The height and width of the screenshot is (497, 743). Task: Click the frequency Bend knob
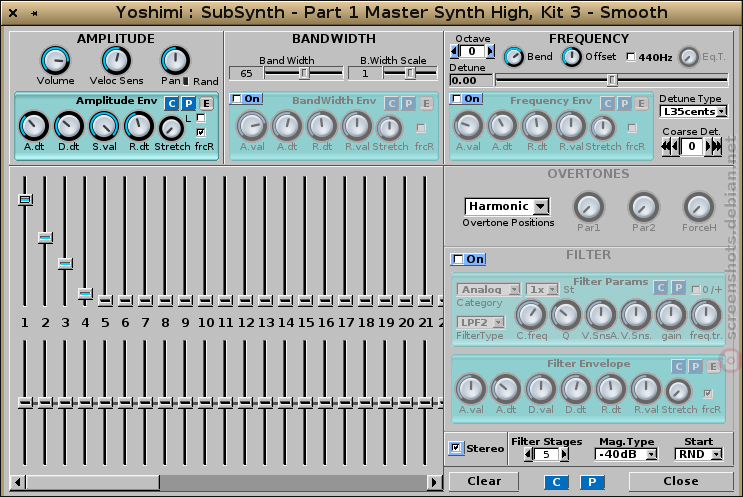(513, 57)
